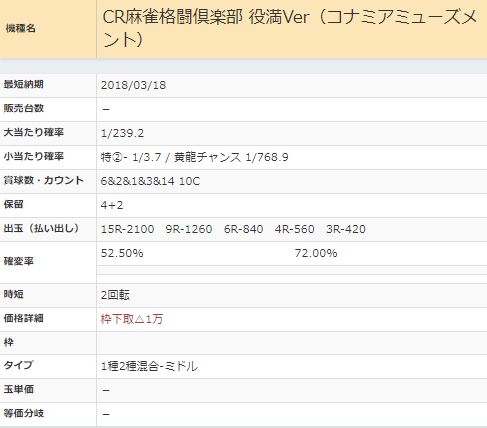
Task: Click the 出玉（払い出し） label
Action: coord(41,228)
